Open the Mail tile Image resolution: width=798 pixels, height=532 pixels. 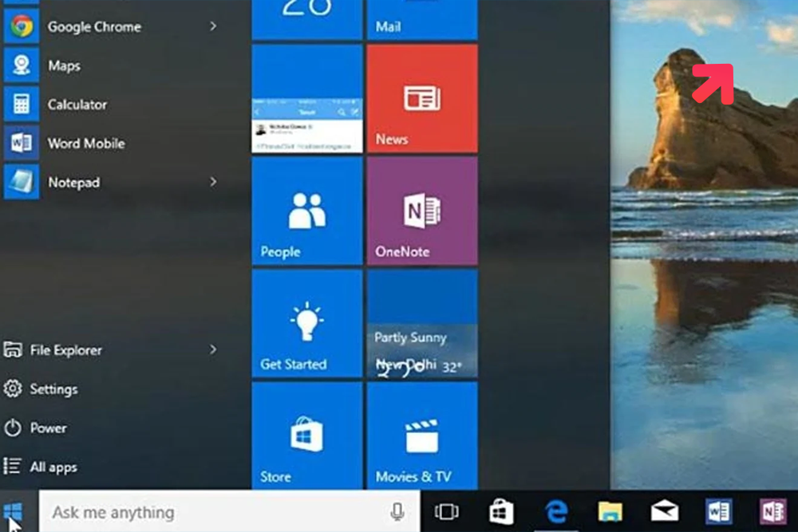click(422, 19)
